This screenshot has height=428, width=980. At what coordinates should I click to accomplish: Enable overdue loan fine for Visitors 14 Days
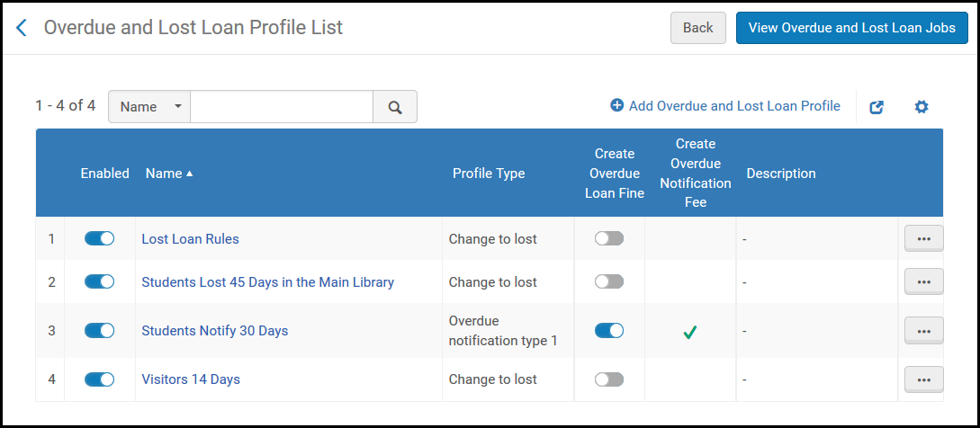click(x=608, y=379)
